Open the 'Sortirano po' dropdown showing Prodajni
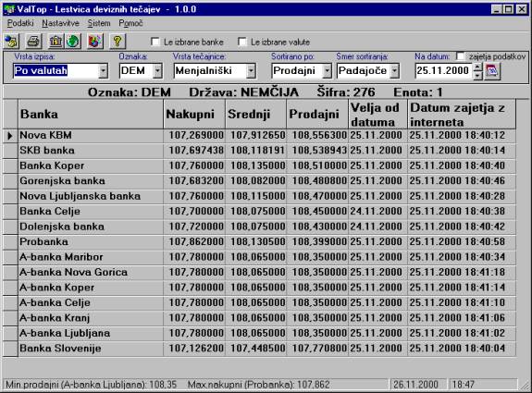The image size is (532, 393). tap(328, 71)
